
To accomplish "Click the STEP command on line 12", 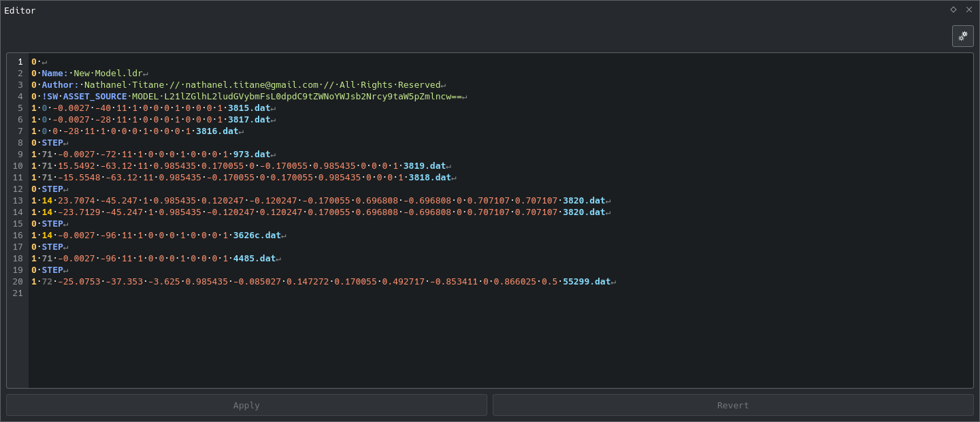I will click(x=52, y=189).
